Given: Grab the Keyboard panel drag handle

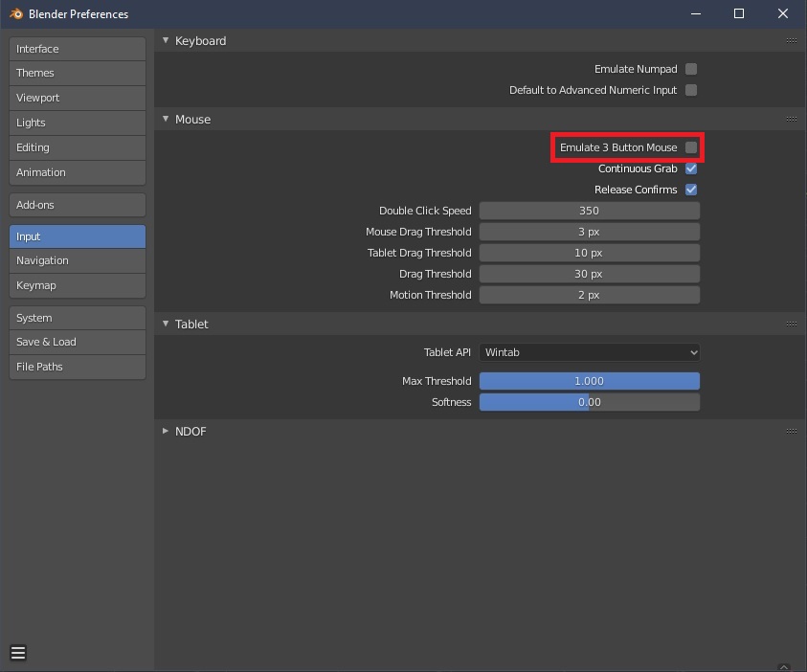Looking at the screenshot, I should coord(792,40).
